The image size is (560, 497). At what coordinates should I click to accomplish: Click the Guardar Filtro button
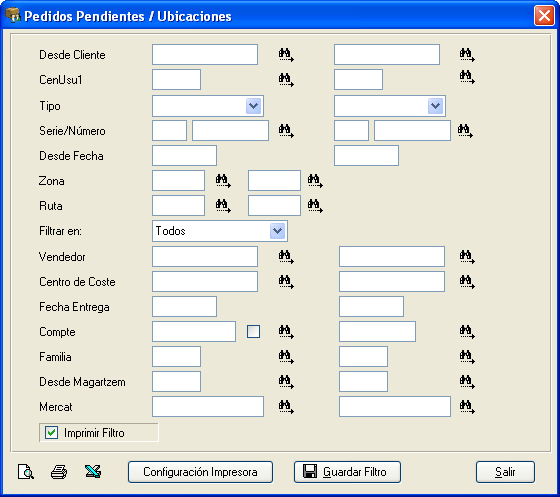[347, 472]
